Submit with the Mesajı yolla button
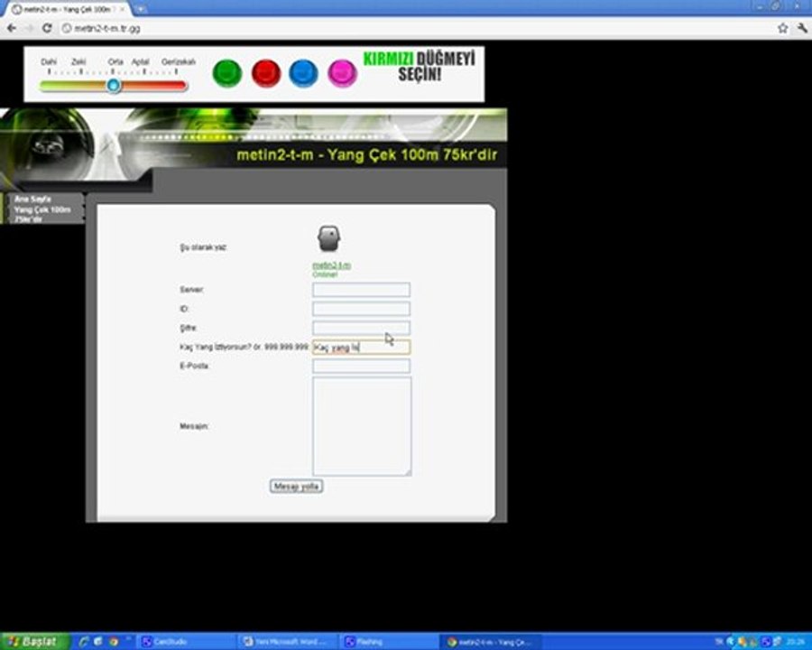 click(x=296, y=487)
